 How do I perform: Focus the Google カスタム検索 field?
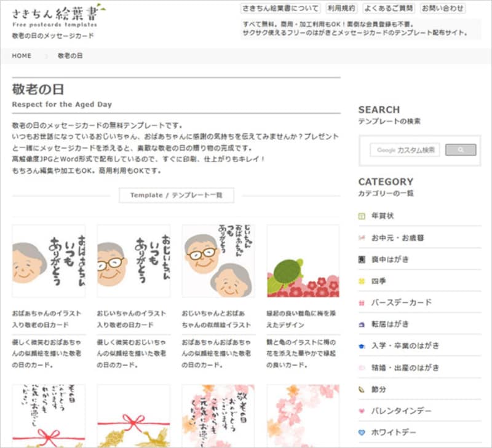point(405,150)
